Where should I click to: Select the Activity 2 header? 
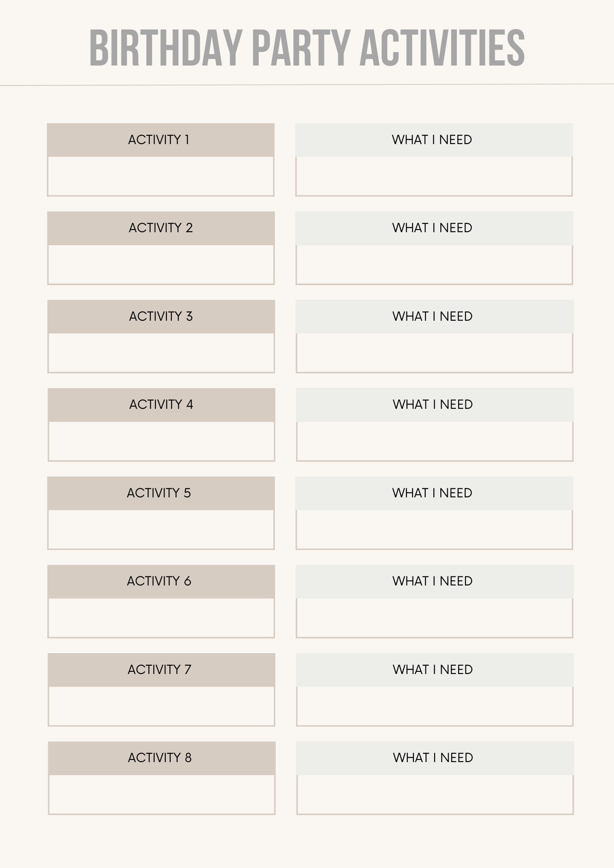161,228
